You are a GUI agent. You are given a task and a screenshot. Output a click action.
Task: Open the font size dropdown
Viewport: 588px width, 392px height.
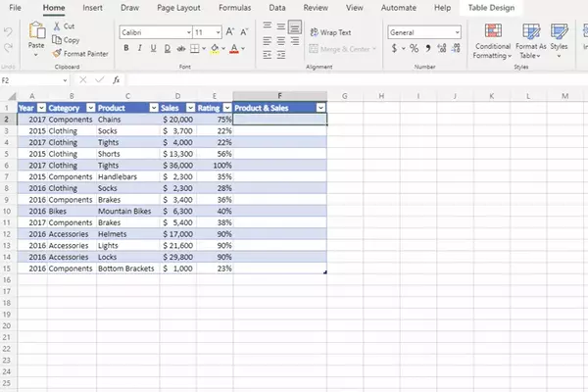218,32
